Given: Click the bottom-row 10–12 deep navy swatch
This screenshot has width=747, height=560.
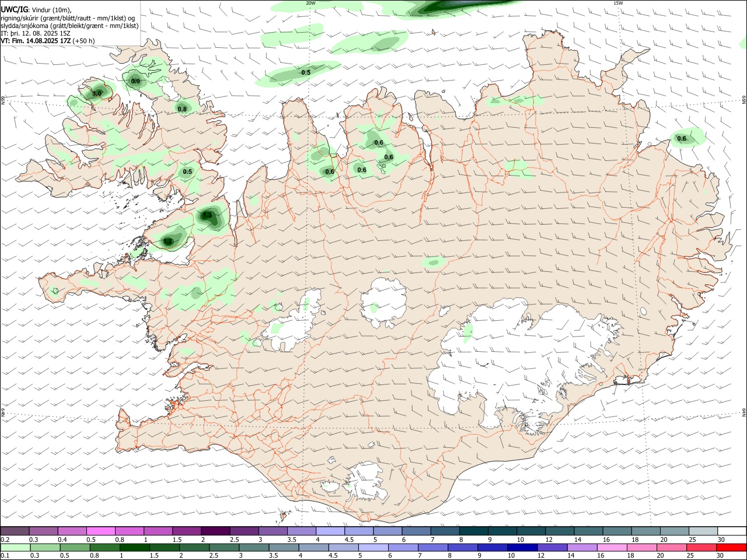Looking at the screenshot, I should click(x=522, y=547).
